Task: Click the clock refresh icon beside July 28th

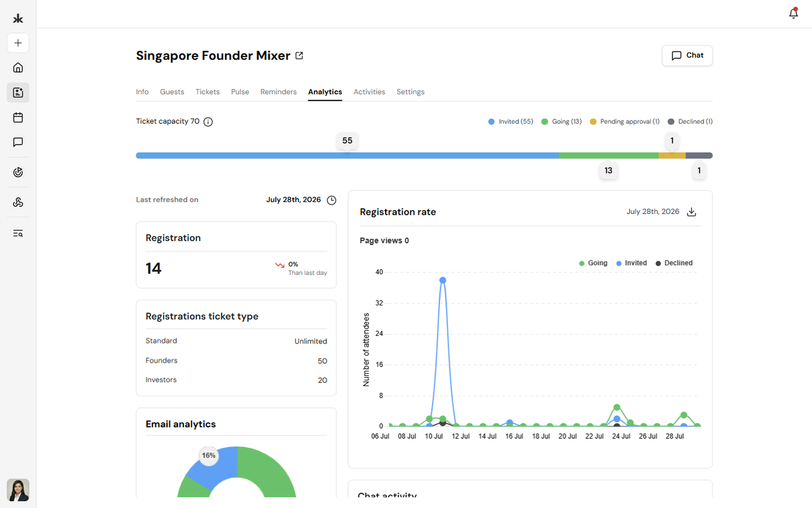Action: [x=331, y=200]
